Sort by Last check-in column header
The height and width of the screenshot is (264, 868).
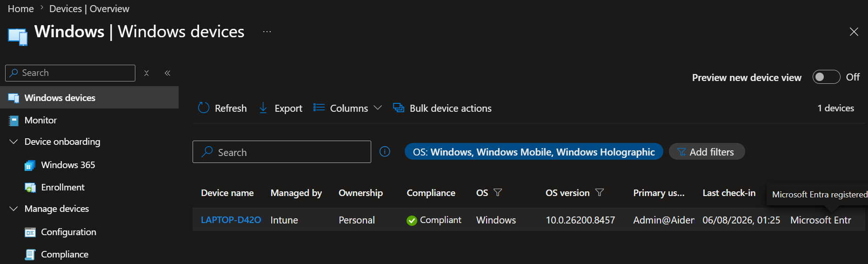pos(729,193)
